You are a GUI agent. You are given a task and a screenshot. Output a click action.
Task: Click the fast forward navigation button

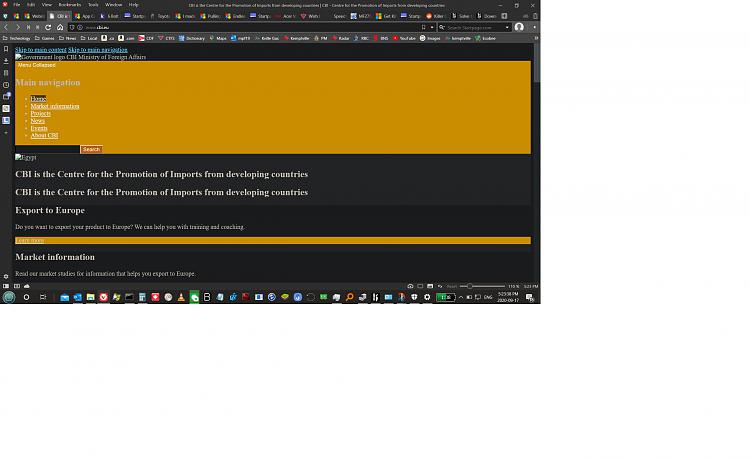click(37, 27)
